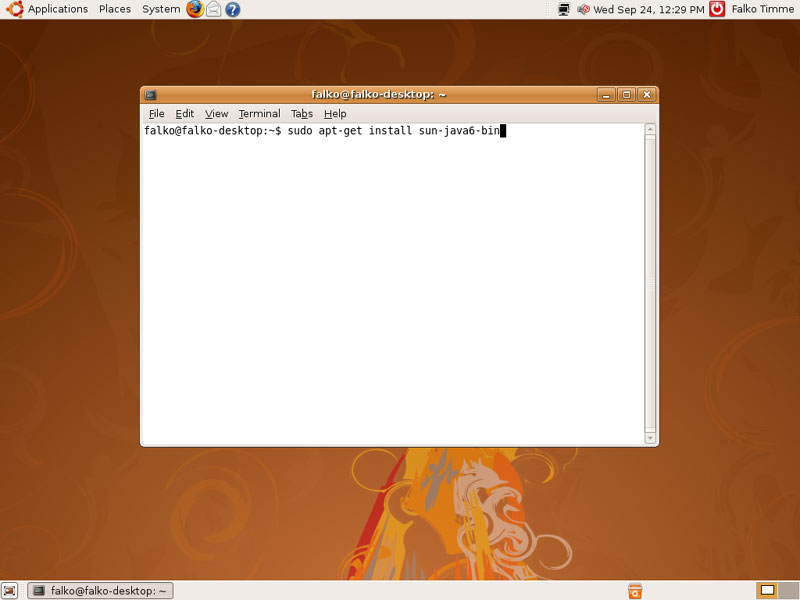Click the falko@falko-desktop taskbar button
Screen dimensions: 800x600
coord(100,590)
